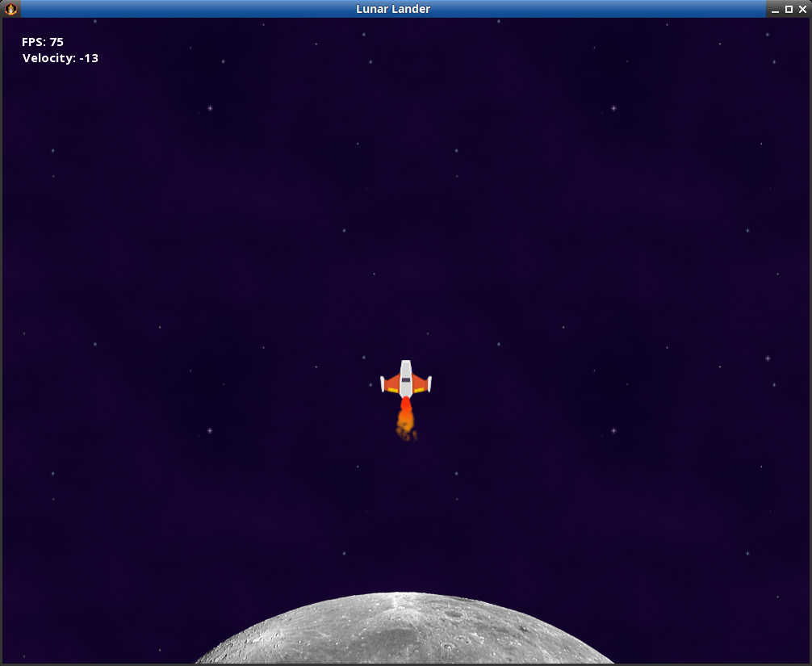The width and height of the screenshot is (812, 666).
Task: Close the Lunar Lander window
Action: pyautogui.click(x=802, y=10)
